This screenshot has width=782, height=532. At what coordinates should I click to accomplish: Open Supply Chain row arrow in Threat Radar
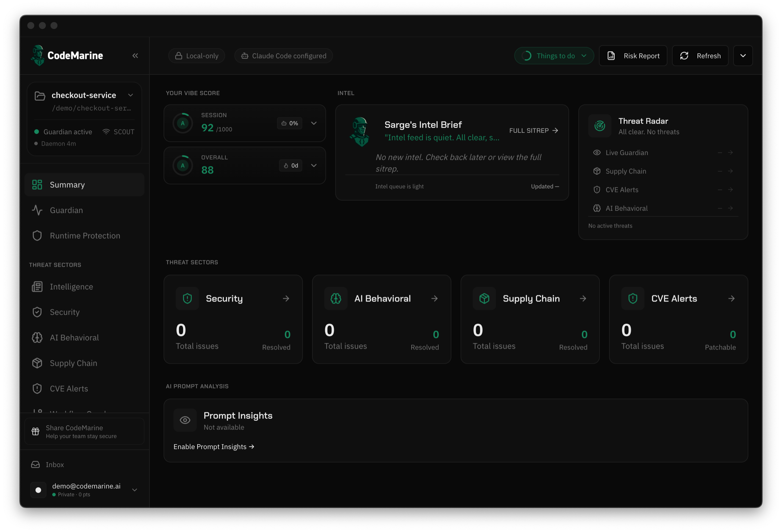(730, 171)
